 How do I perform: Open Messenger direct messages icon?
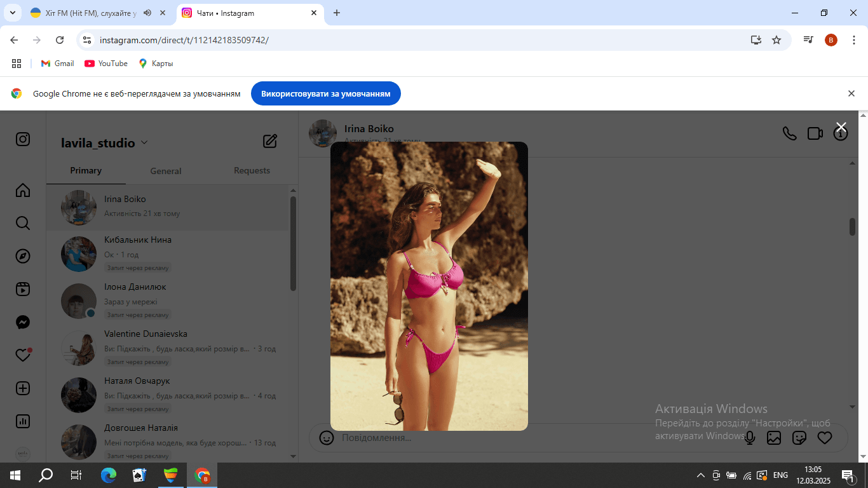click(23, 322)
